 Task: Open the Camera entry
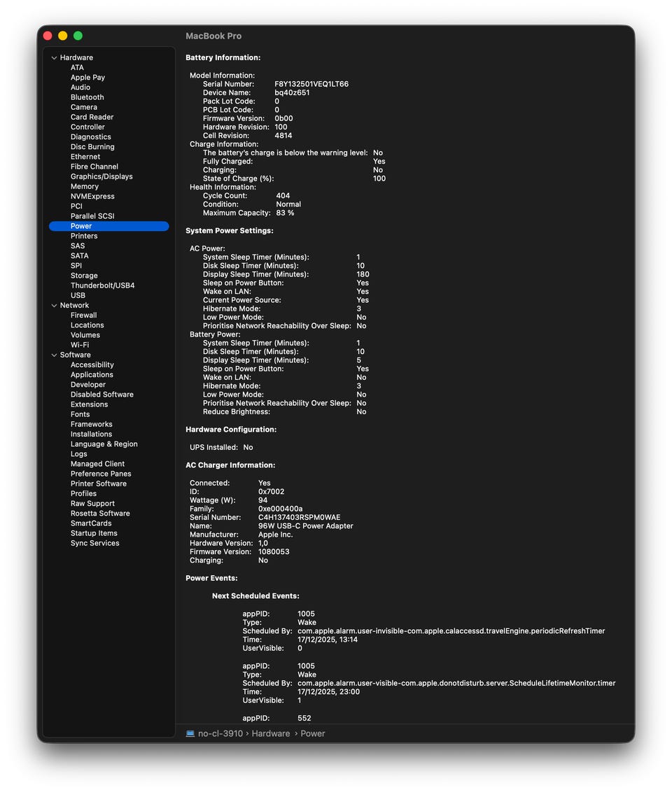(x=84, y=107)
